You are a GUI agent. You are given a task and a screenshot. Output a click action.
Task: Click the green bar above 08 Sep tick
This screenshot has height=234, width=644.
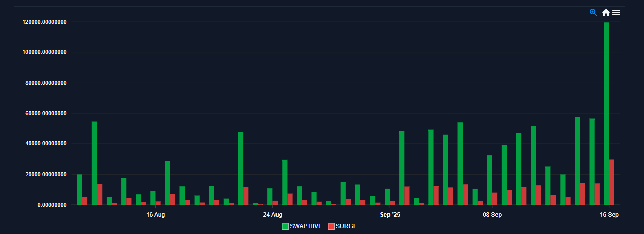(490, 180)
